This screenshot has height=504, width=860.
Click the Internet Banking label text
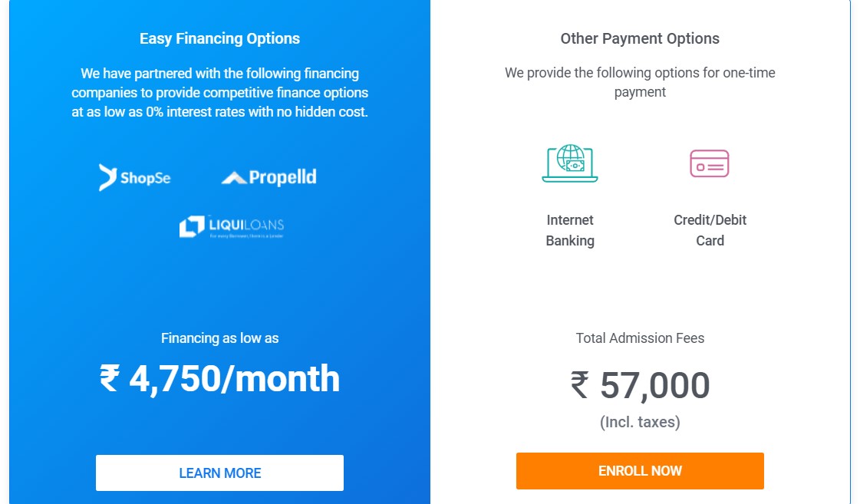pyautogui.click(x=570, y=230)
